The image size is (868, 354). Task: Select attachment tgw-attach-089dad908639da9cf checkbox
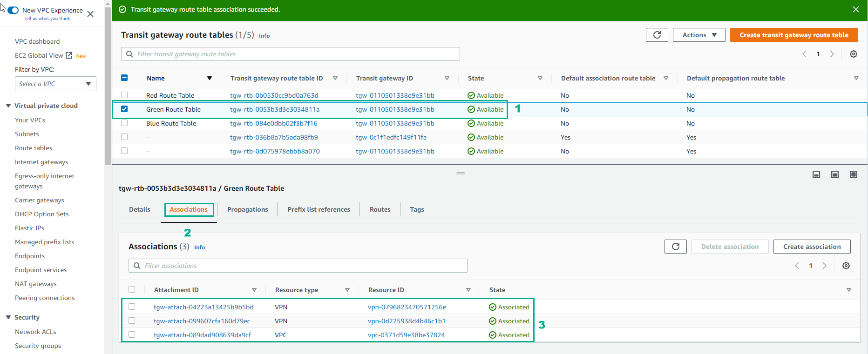pyautogui.click(x=132, y=334)
